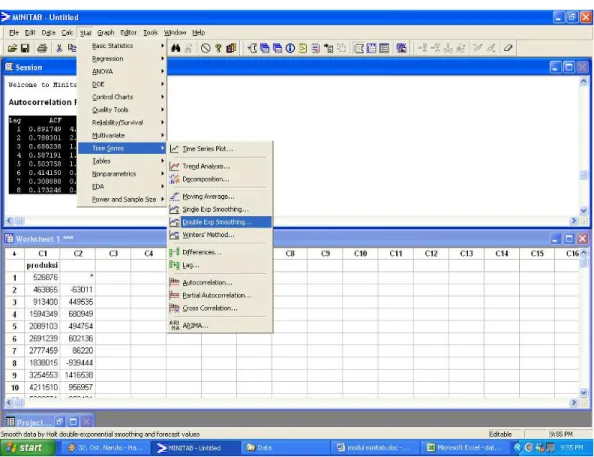This screenshot has width=594, height=457.
Task: Choose Nonparametrics in the Stat menu
Action: point(122,174)
